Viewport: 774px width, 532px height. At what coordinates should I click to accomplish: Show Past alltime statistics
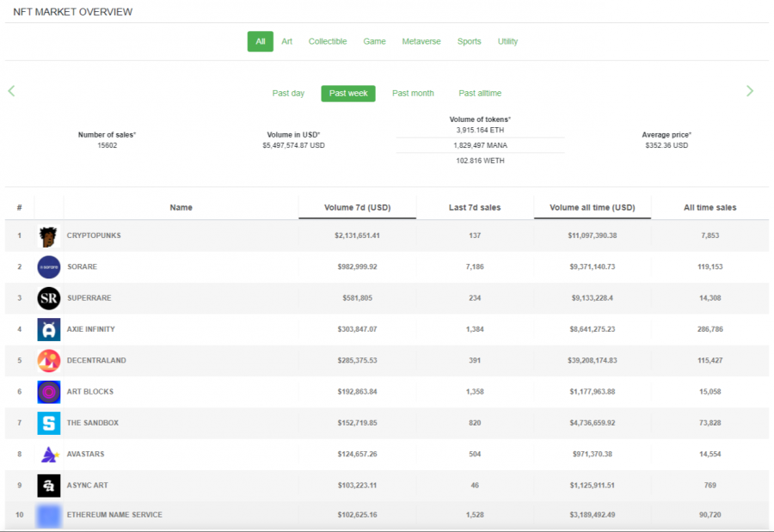[x=480, y=94]
